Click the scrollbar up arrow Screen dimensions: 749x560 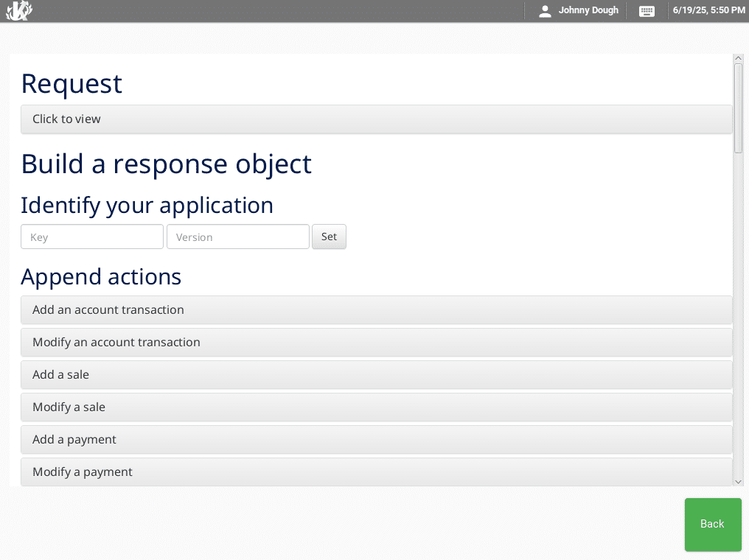coord(738,58)
